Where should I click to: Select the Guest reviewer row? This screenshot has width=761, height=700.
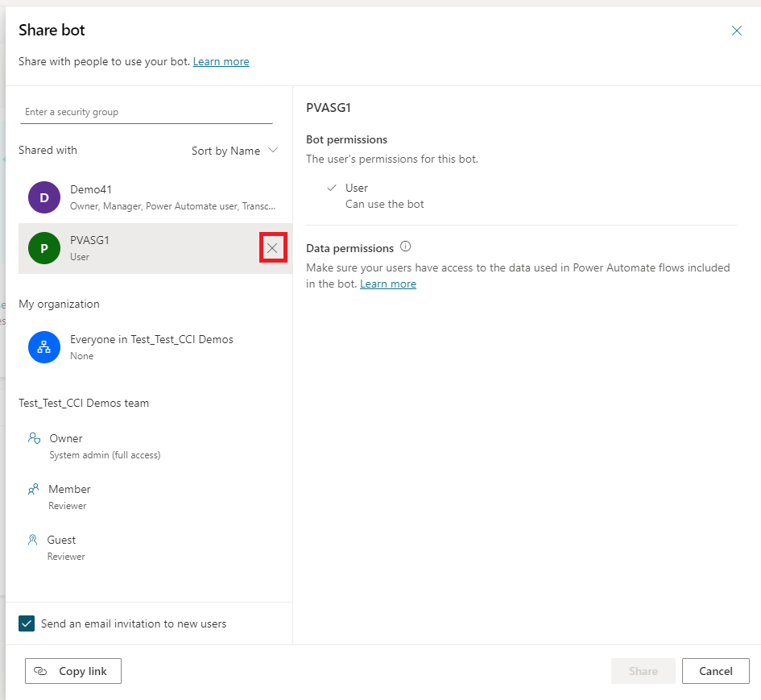pos(155,548)
